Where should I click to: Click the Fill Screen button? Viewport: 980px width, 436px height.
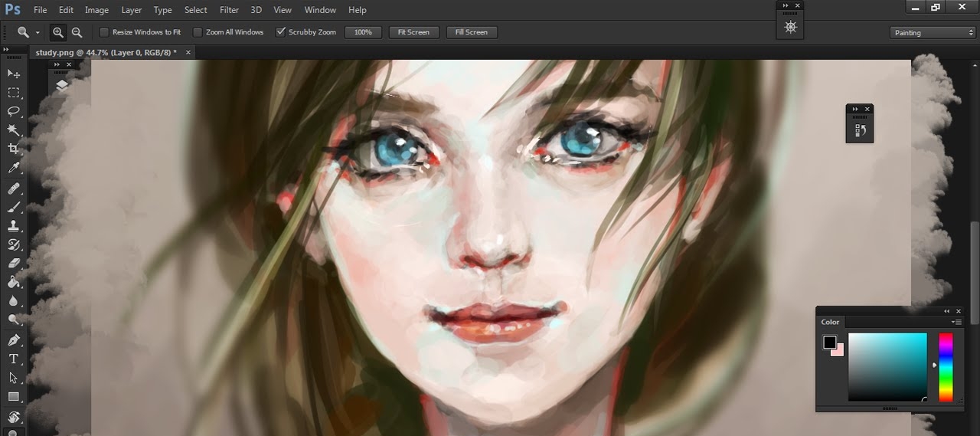click(471, 32)
